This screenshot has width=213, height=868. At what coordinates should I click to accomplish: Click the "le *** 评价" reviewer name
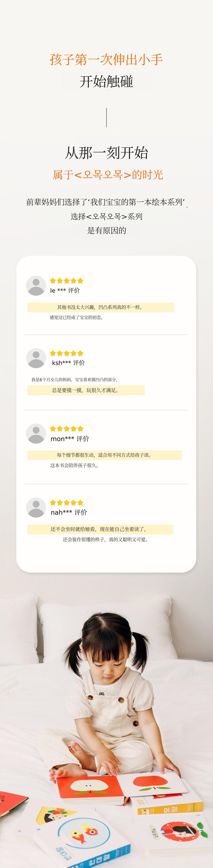point(65,290)
